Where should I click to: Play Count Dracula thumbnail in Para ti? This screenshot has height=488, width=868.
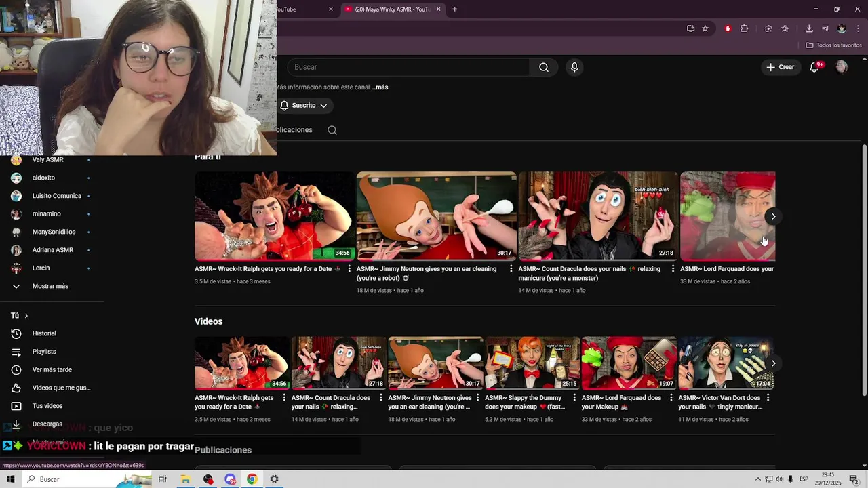[x=598, y=216]
